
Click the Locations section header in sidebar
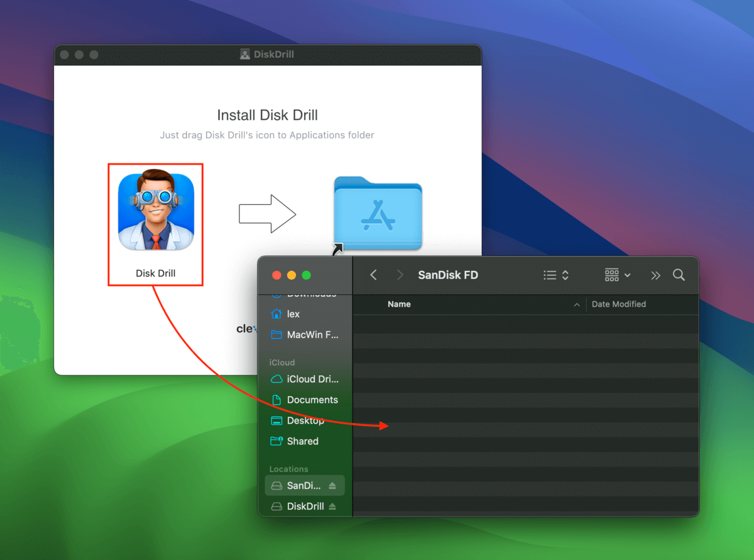(x=289, y=469)
